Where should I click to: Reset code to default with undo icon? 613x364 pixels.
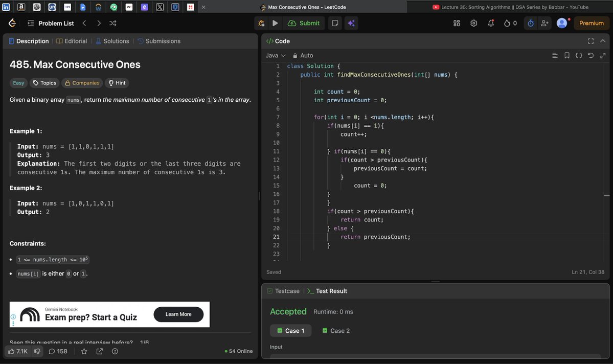(591, 56)
